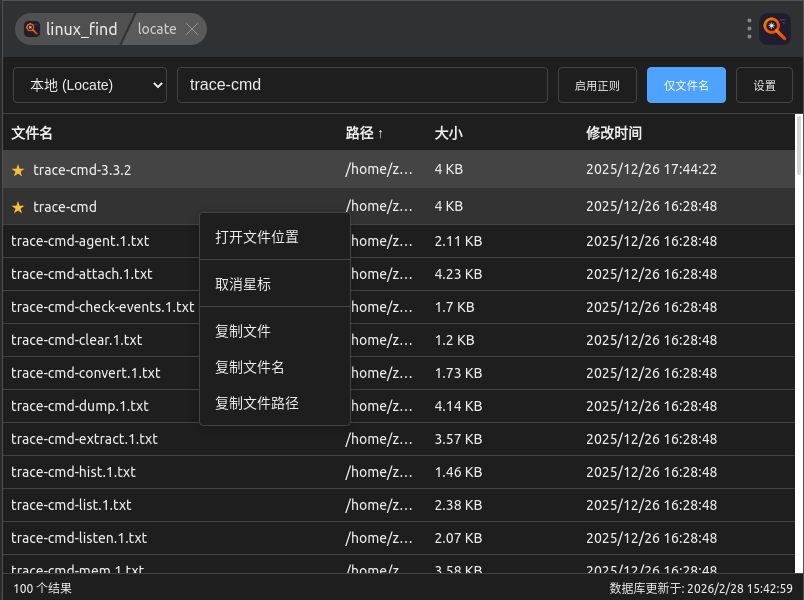Image resolution: width=804 pixels, height=600 pixels.
Task: Choose 打开文件位置 from context menu
Action: pos(257,237)
